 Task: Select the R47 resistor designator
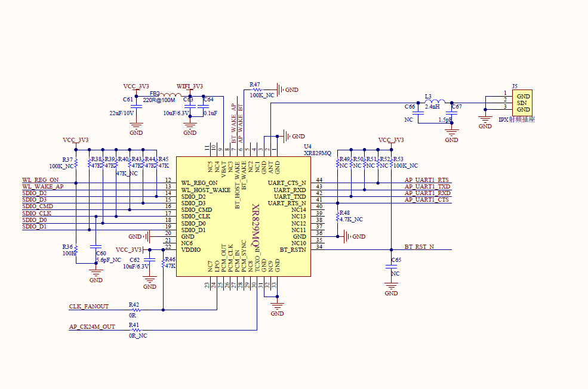pyautogui.click(x=255, y=85)
